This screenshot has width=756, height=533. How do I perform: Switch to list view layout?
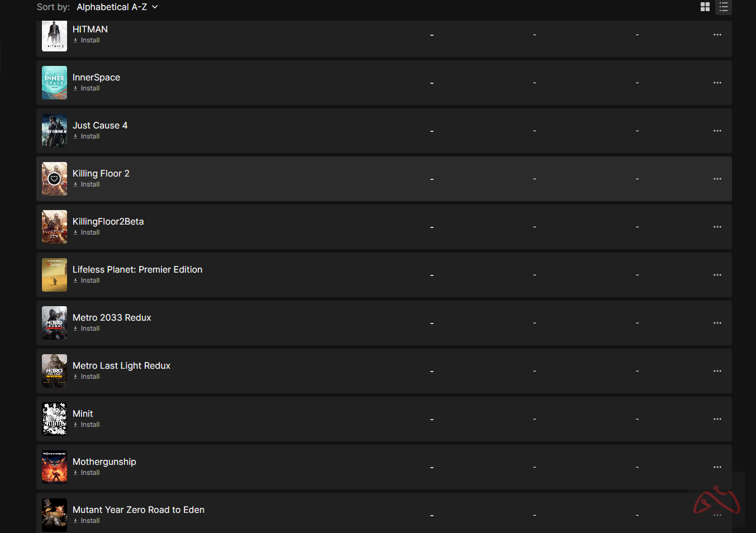pyautogui.click(x=724, y=7)
